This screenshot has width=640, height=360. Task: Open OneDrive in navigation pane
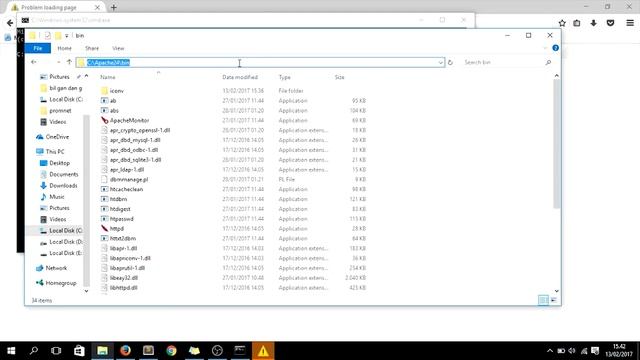[57, 137]
